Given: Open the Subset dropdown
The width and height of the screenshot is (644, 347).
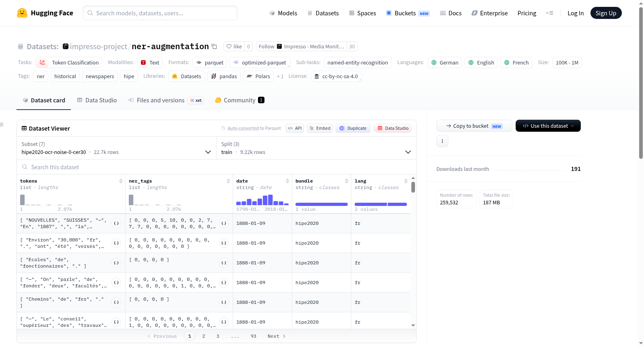Looking at the screenshot, I should point(116,148).
